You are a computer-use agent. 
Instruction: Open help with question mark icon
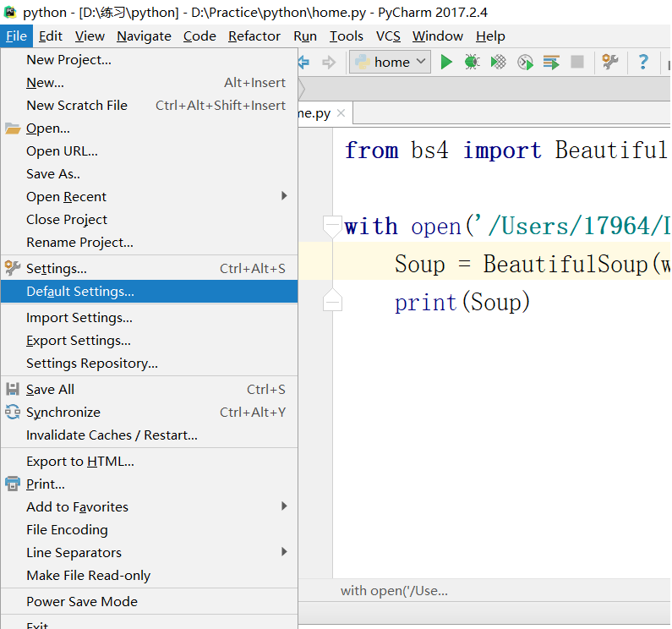pos(643,62)
